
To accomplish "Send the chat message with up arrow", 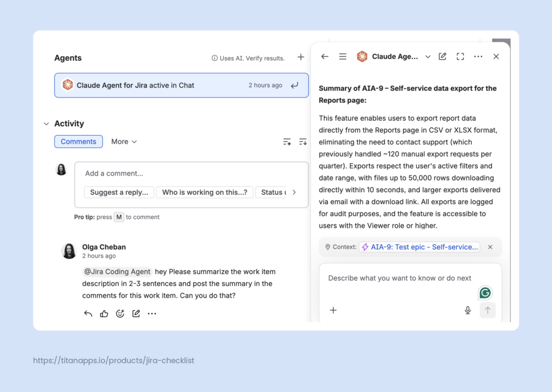I will [487, 310].
